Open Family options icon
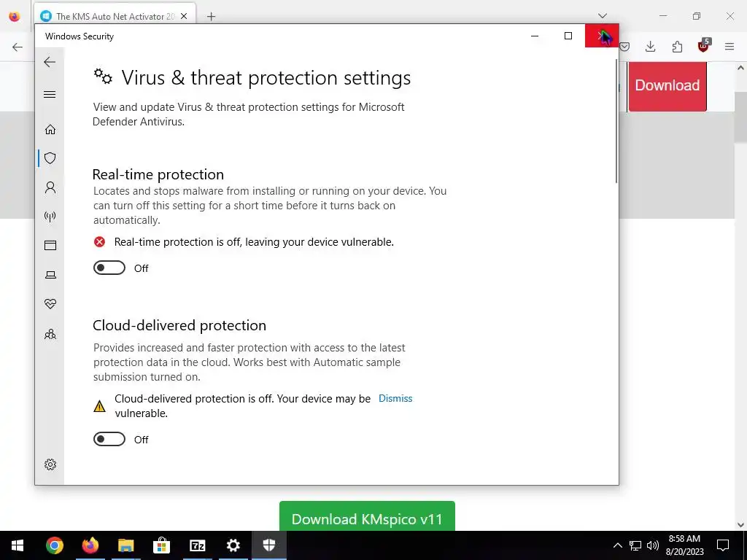Image resolution: width=747 pixels, height=560 pixels. tap(50, 334)
